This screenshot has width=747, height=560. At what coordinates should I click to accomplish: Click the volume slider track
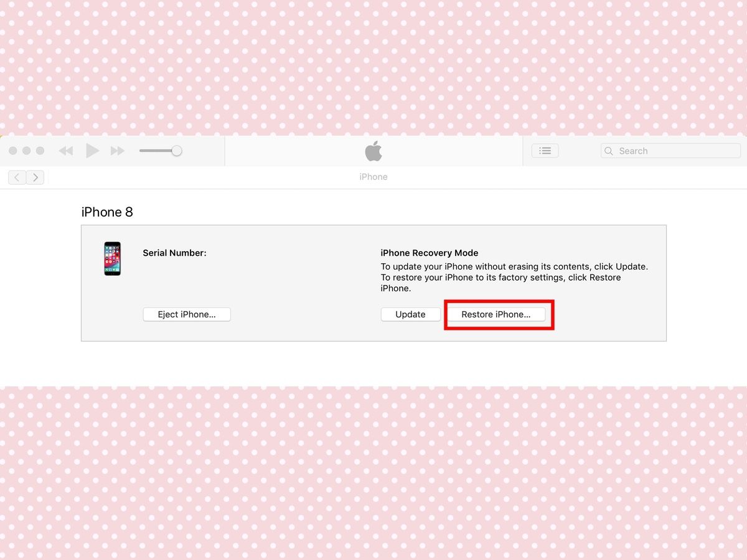pos(156,150)
